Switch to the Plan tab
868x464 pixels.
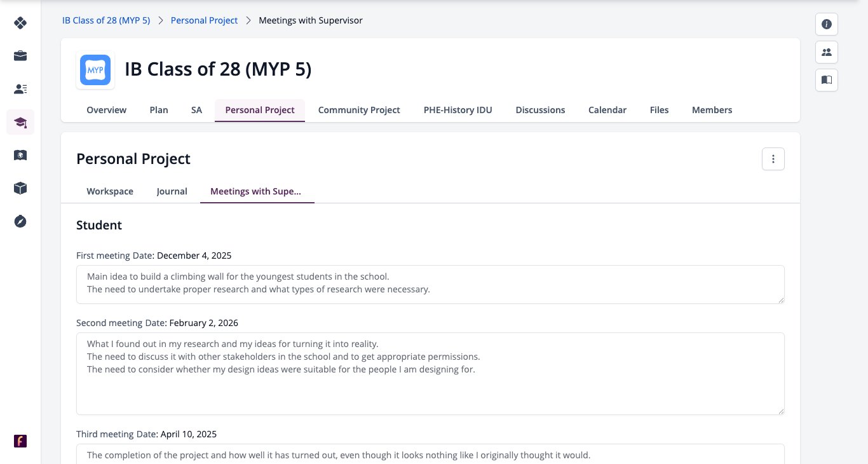159,110
